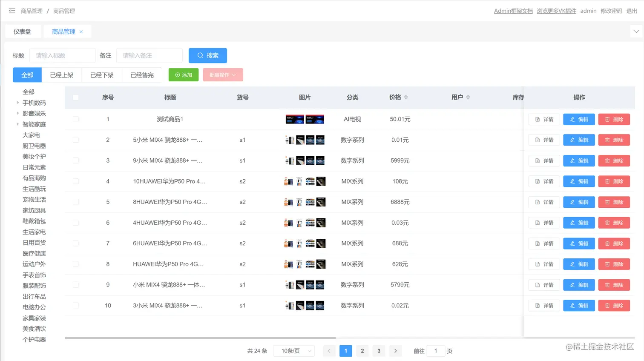Click the table horizontal scrollbar

200,338
